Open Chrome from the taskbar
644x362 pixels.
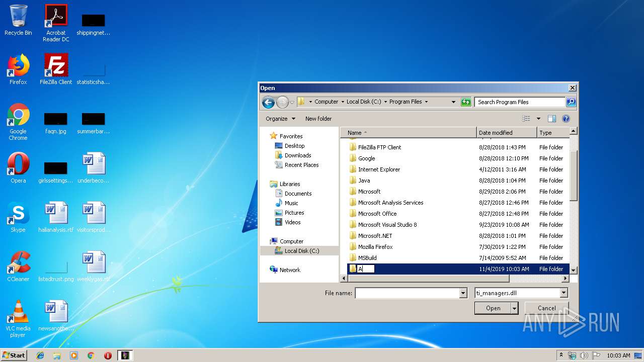tap(91, 355)
